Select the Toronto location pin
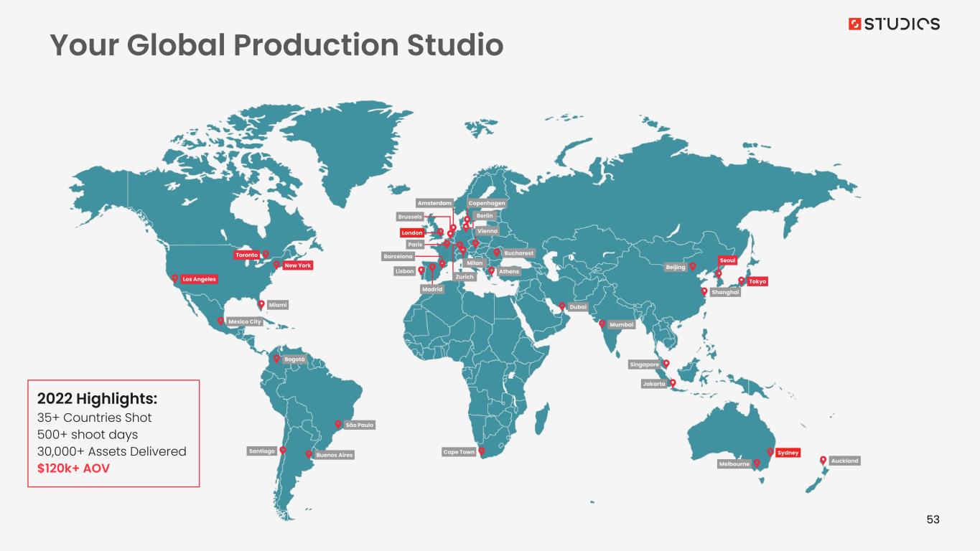 (266, 254)
